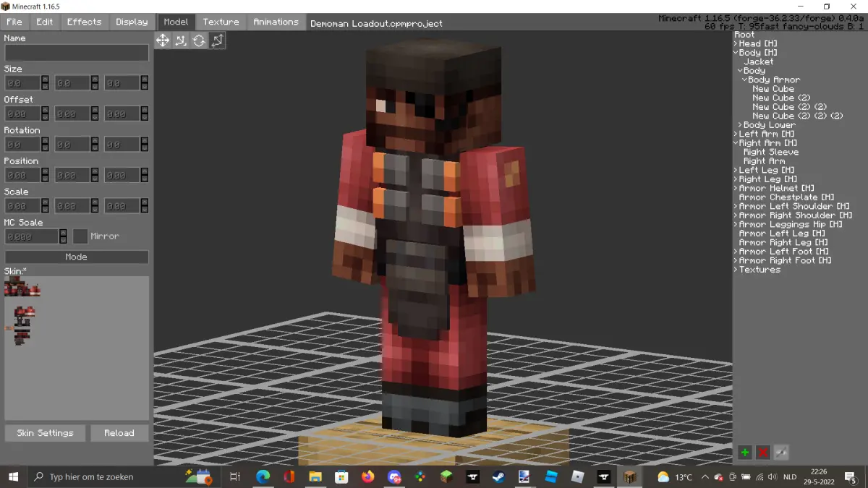
Task: Open the weather widget showing 13°C
Action: pyautogui.click(x=674, y=476)
